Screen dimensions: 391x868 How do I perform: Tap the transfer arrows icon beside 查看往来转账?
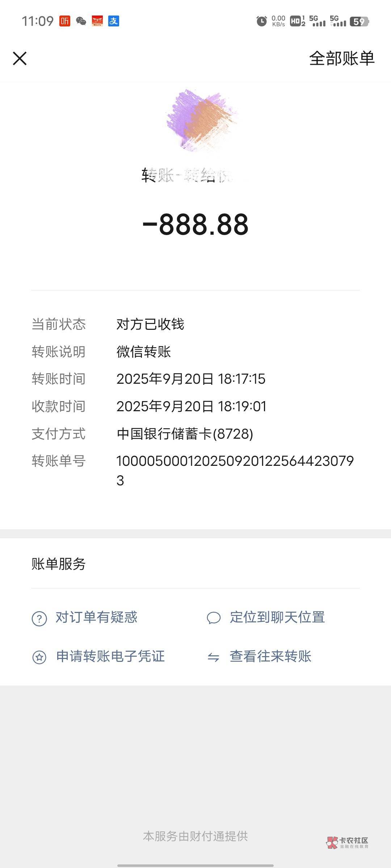coord(214,657)
